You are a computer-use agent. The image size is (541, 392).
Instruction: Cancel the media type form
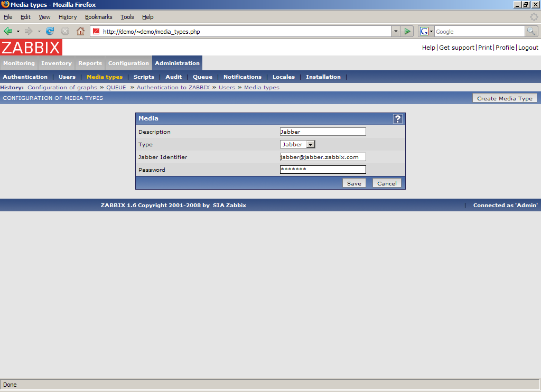[387, 183]
